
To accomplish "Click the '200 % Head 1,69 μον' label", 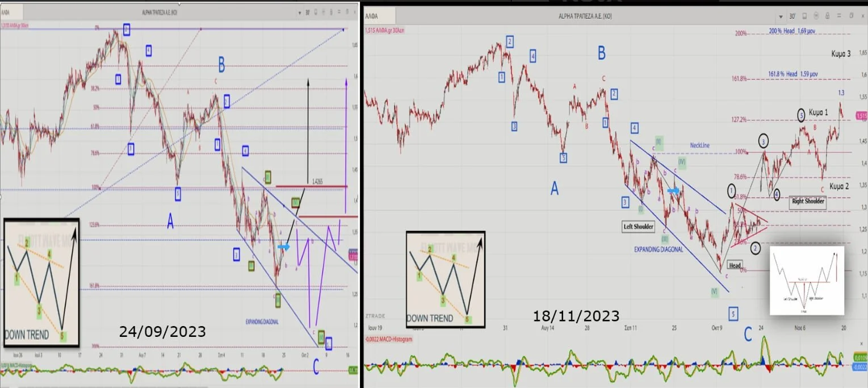I will pos(792,31).
